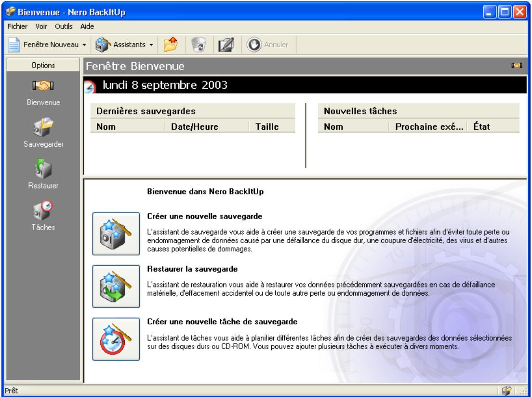This screenshot has width=532, height=397.
Task: Click the recycle bin toolbar icon
Action: pyautogui.click(x=199, y=44)
